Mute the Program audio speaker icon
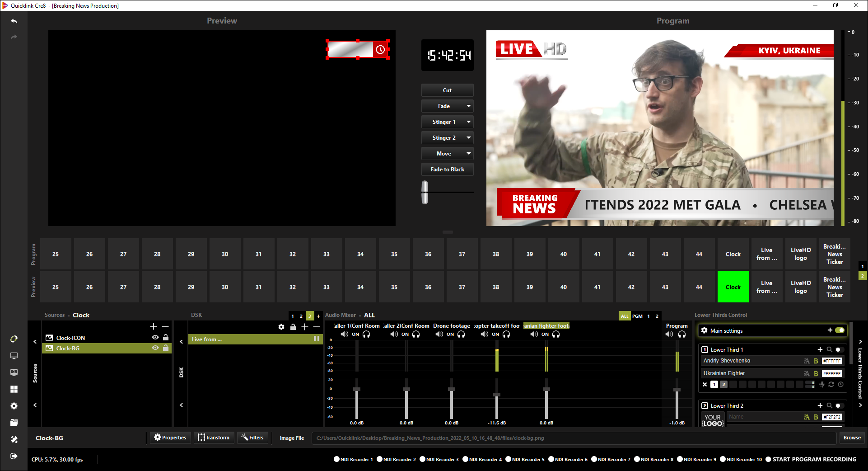This screenshot has height=471, width=868. 669,334
